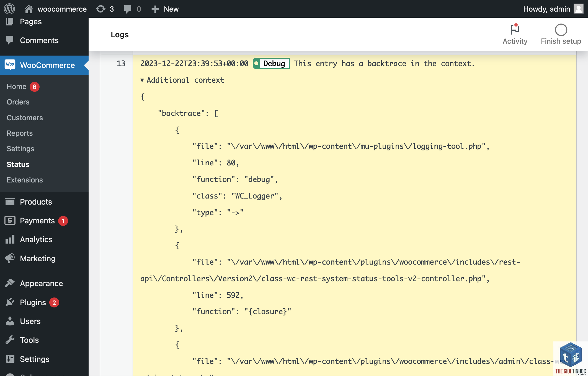Open the Marketing menu
Image resolution: width=588 pixels, height=376 pixels.
[x=38, y=258]
